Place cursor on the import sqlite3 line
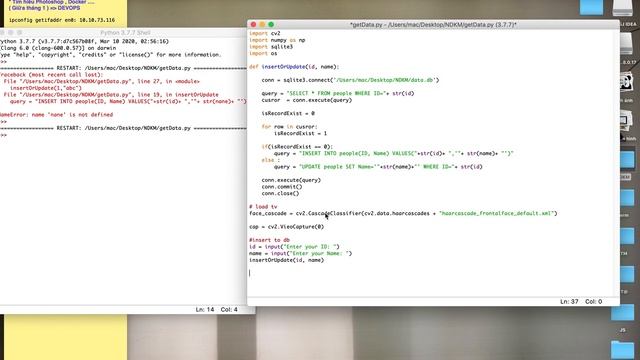This screenshot has width=640, height=360. pyautogui.click(x=271, y=47)
